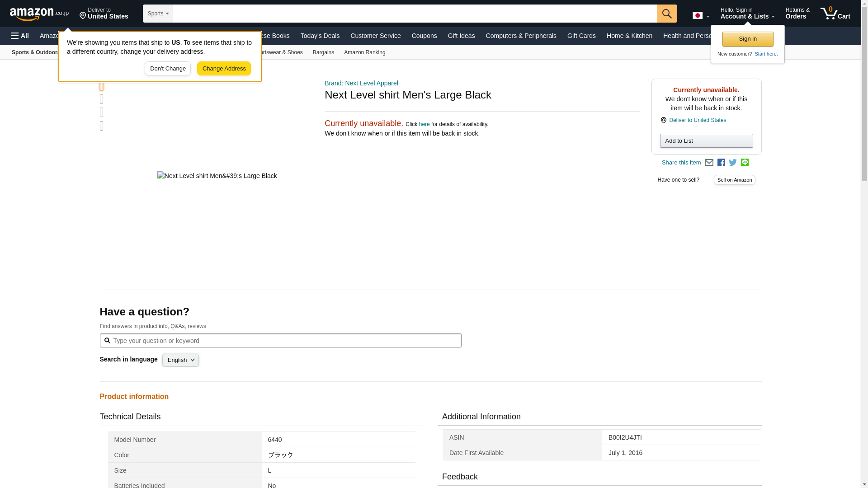
Task: Open English search language dropdown
Action: coord(180,360)
